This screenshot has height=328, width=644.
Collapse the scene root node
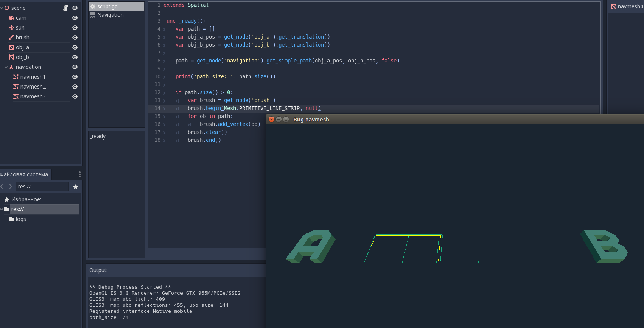(x=2, y=8)
